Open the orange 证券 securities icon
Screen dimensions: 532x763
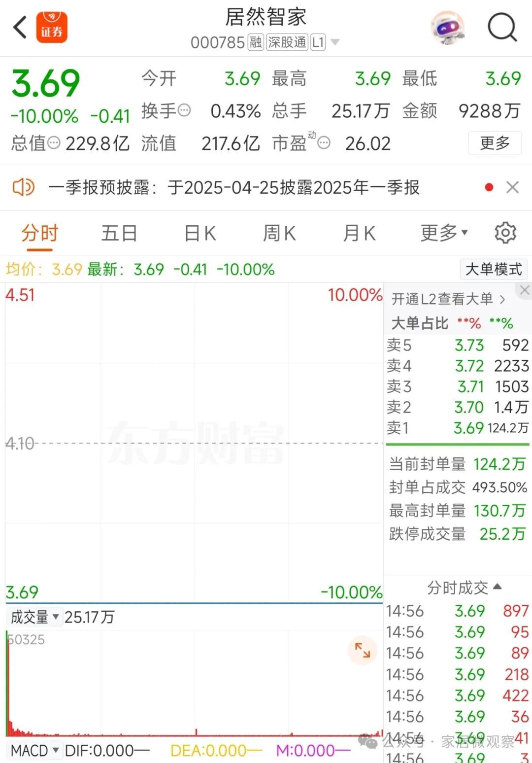[x=52, y=27]
